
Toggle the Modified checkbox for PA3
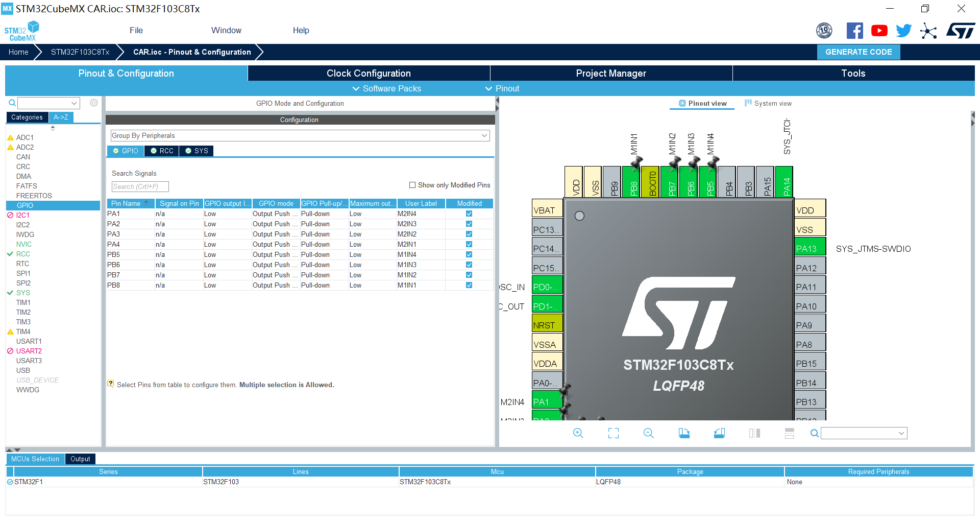coord(469,234)
